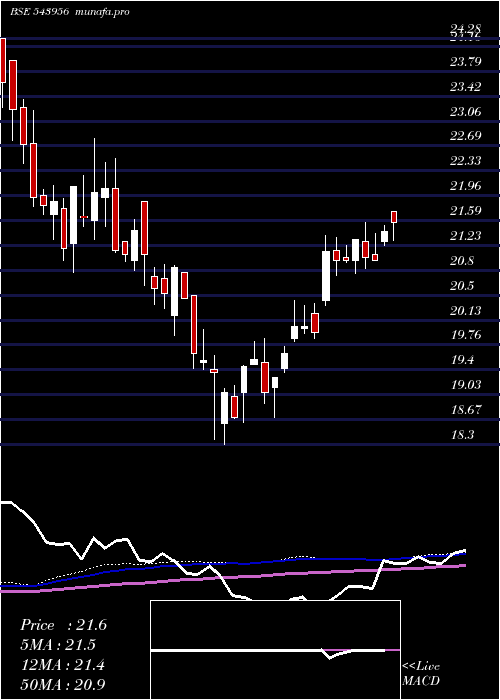
Task: Click the 23.42 price axis label
Action: [466, 86]
